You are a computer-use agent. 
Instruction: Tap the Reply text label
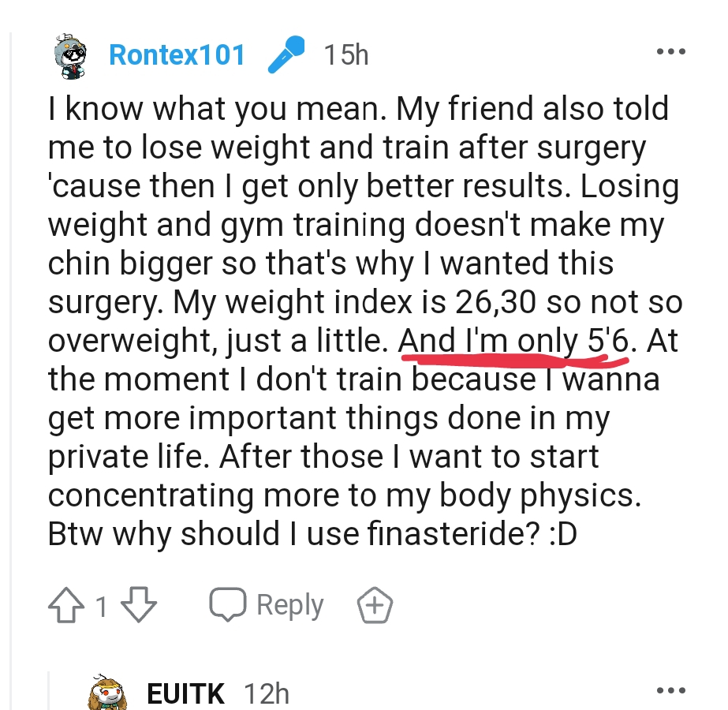click(x=290, y=606)
